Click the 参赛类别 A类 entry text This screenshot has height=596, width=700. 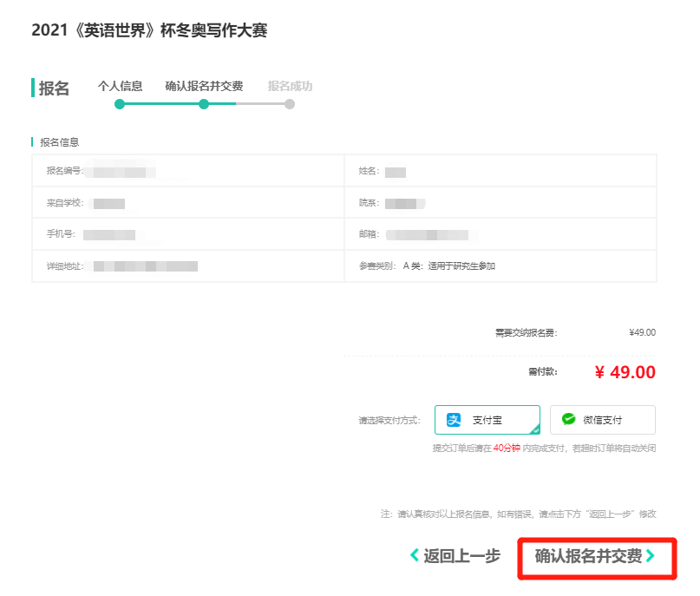tap(448, 266)
